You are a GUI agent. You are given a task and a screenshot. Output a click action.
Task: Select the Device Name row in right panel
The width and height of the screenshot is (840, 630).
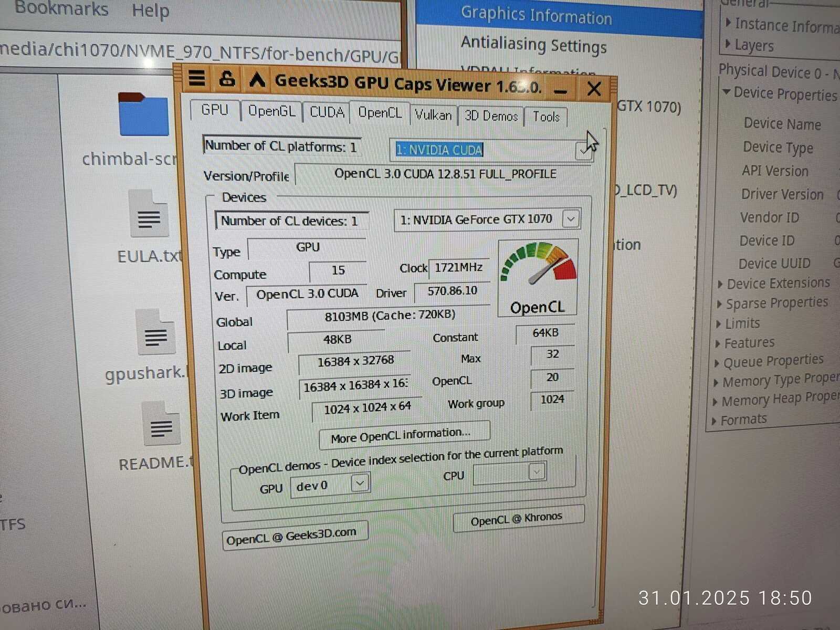click(x=782, y=124)
